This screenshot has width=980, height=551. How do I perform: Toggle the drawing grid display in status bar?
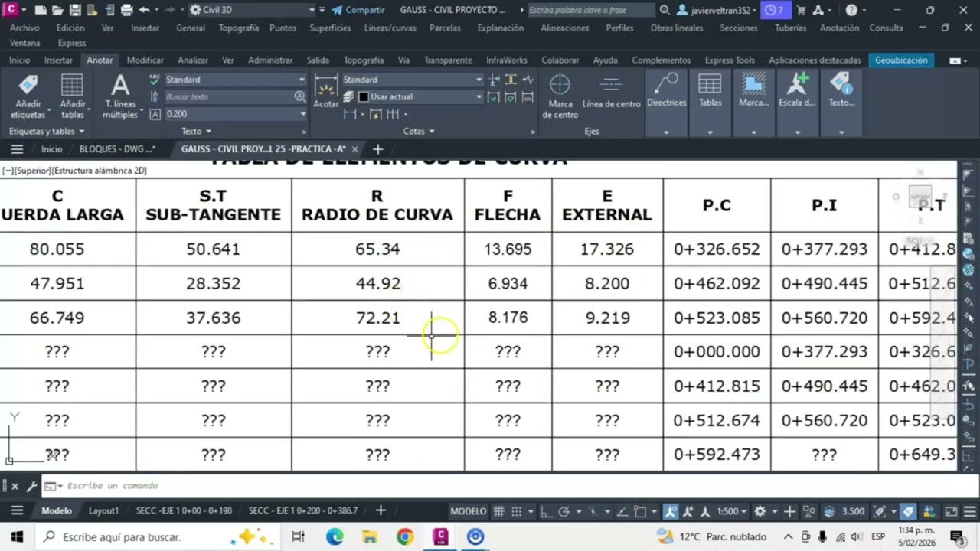[498, 511]
